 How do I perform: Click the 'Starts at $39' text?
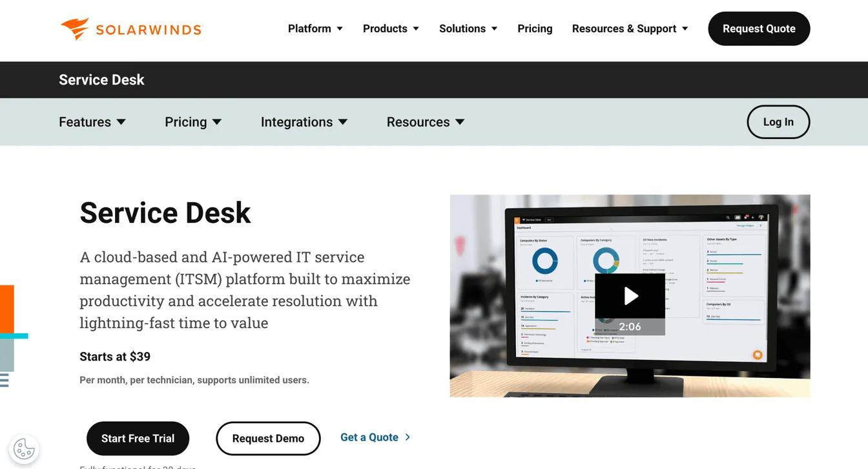click(115, 357)
